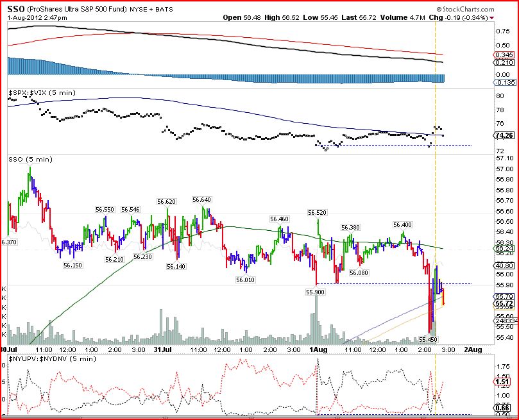Click the 31Jul date axis label
This screenshot has width=519, height=420.
pyautogui.click(x=163, y=349)
